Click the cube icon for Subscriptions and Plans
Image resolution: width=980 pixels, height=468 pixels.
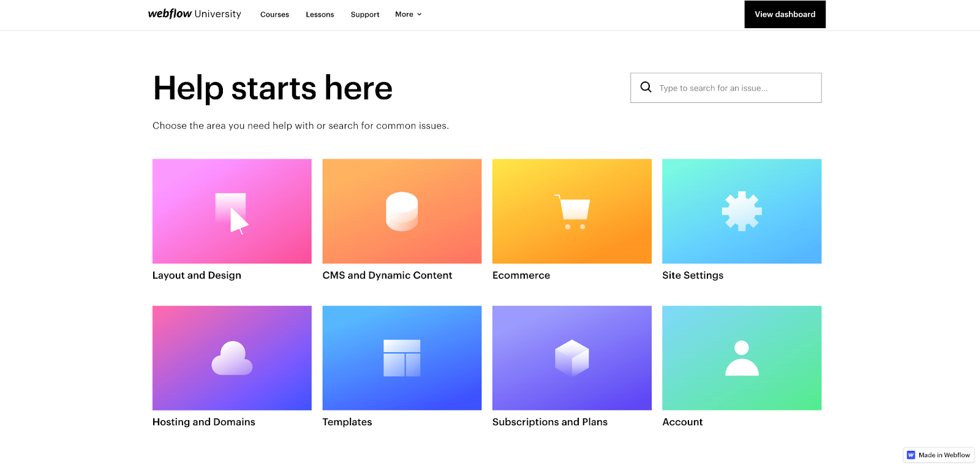click(572, 358)
